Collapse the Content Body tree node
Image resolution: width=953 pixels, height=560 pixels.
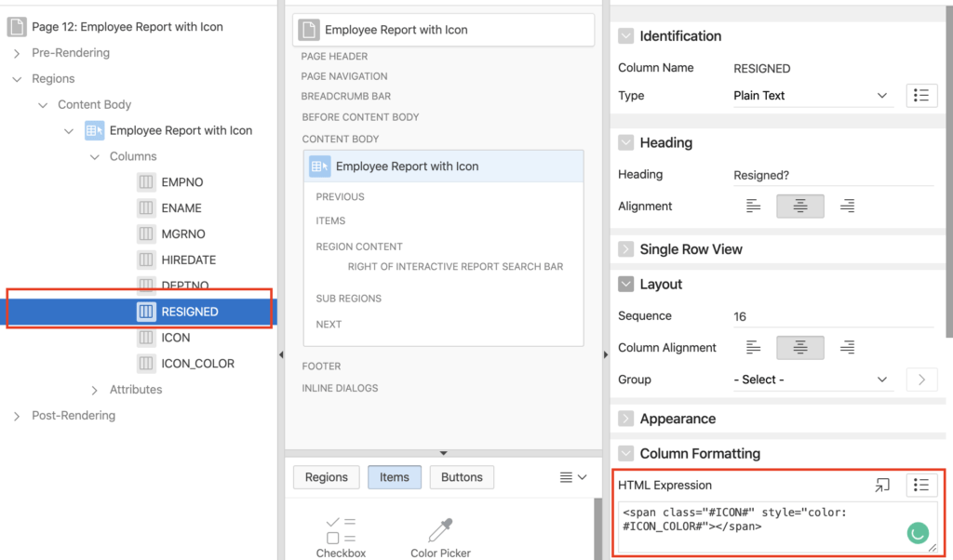43,105
